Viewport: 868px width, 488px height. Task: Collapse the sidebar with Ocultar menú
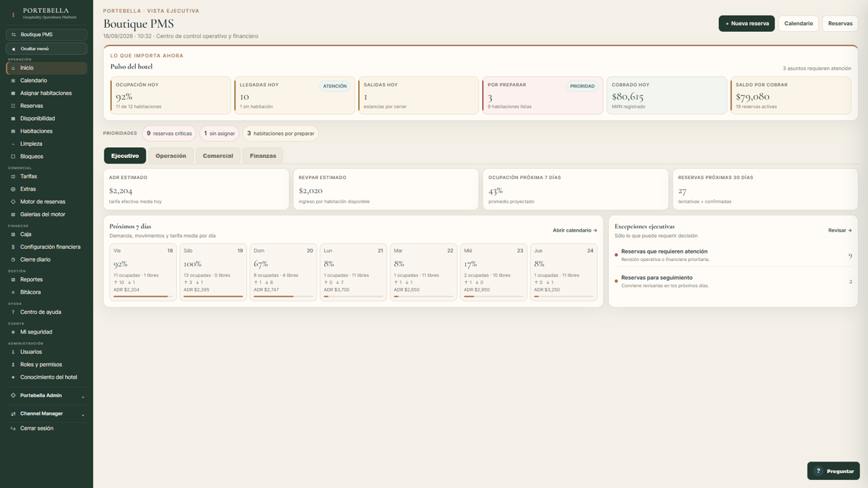click(46, 49)
